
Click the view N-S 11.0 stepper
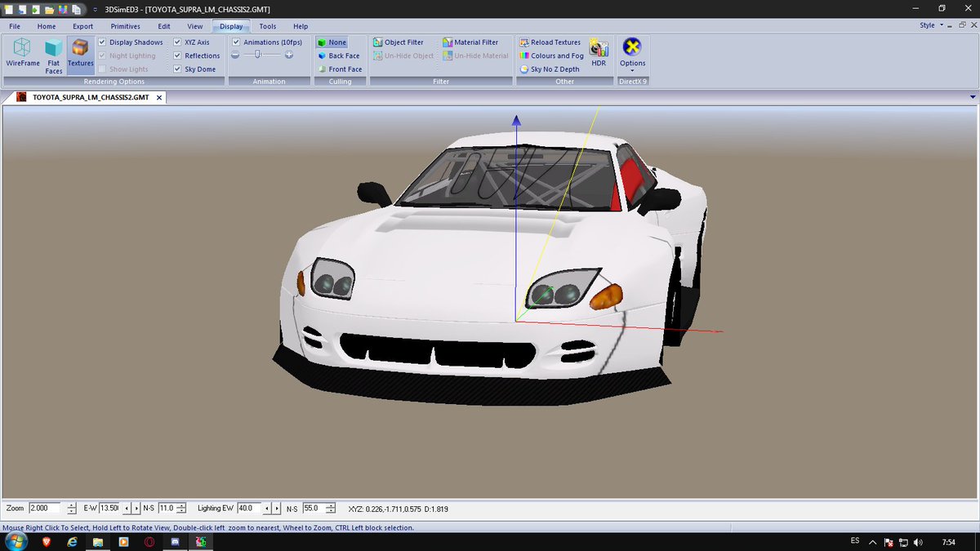click(x=181, y=509)
